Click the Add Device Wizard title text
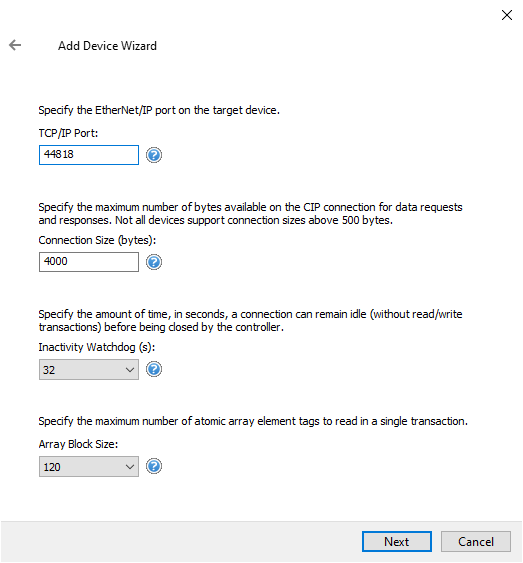 click(x=107, y=46)
